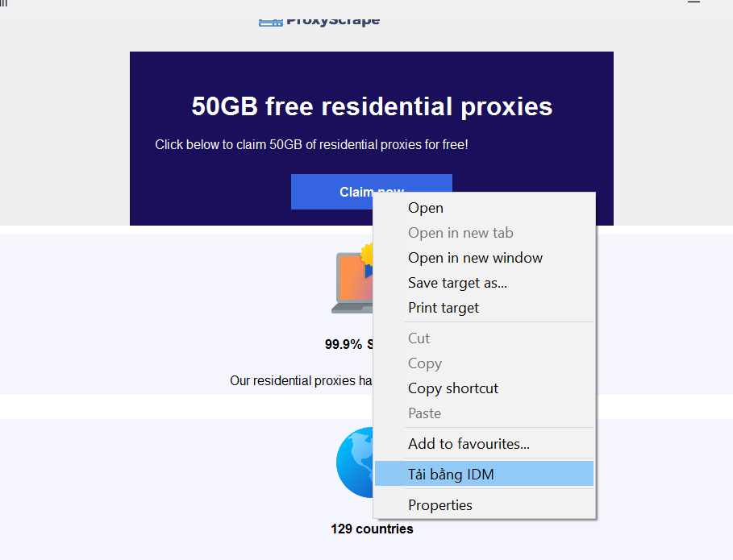Viewport: 733px width, 560px height.
Task: Select Paste in the context menu
Action: coord(425,413)
